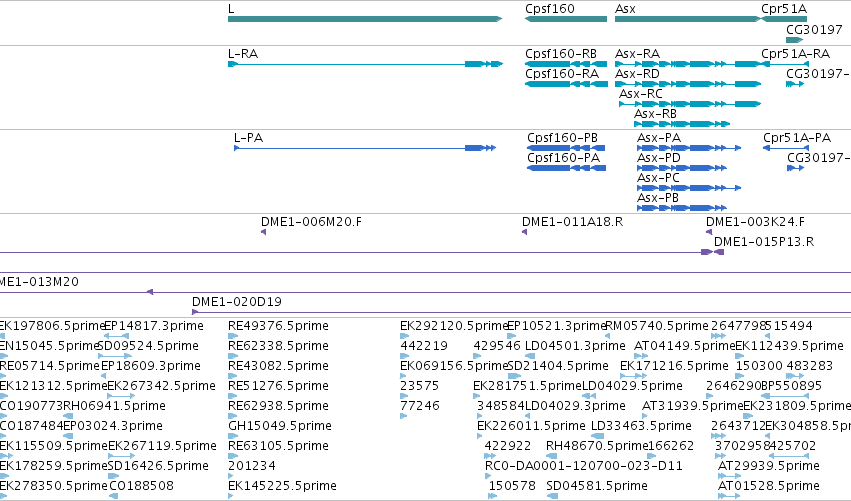
Task: Click EST GH15049.5prime
Action: (x=280, y=426)
